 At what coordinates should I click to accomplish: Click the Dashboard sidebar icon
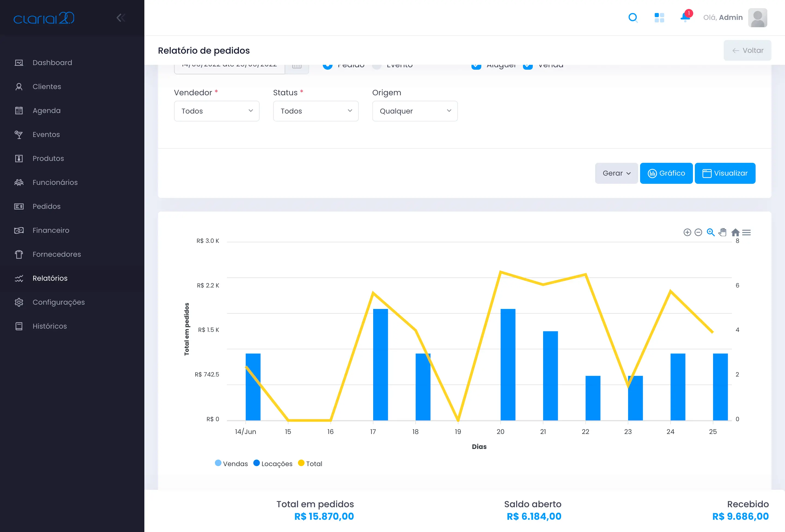[x=19, y=63]
